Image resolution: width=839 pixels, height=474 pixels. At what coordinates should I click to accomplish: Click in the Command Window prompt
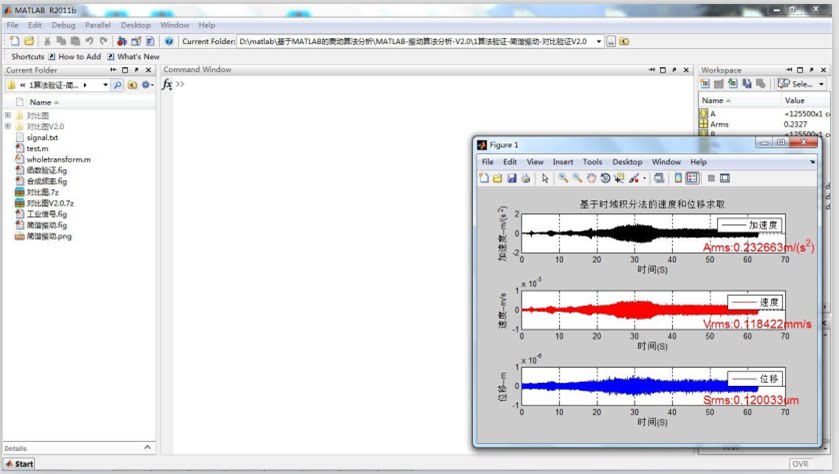coord(180,84)
